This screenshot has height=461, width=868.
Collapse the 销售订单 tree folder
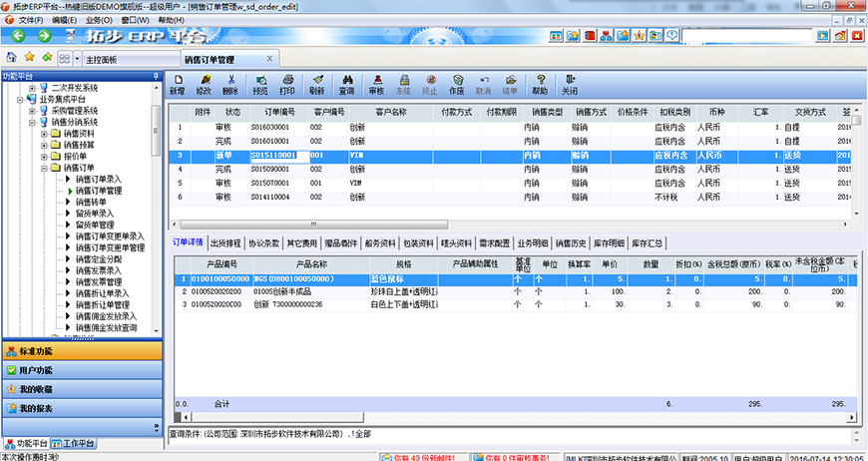(43, 168)
